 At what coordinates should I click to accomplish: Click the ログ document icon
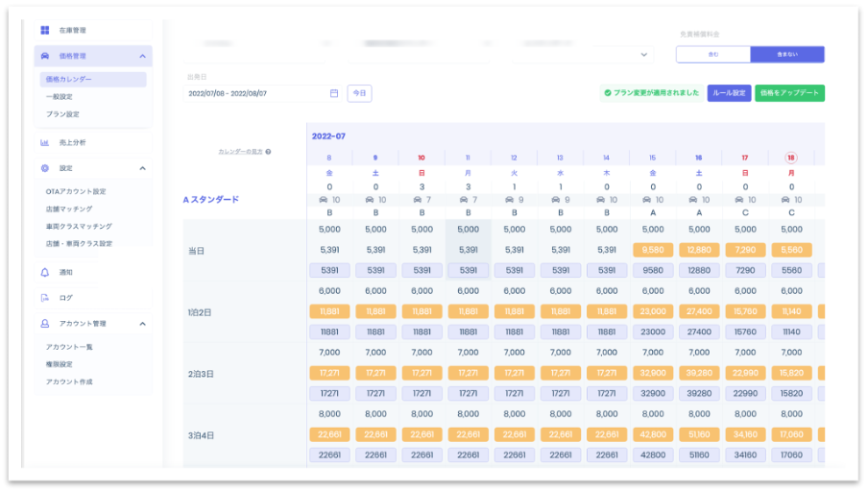pos(45,298)
